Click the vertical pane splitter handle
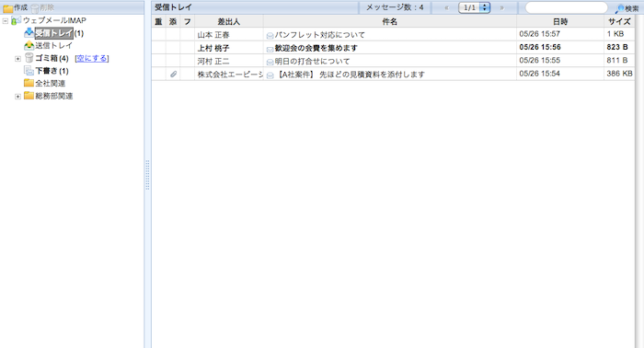644x348 pixels. point(147,176)
